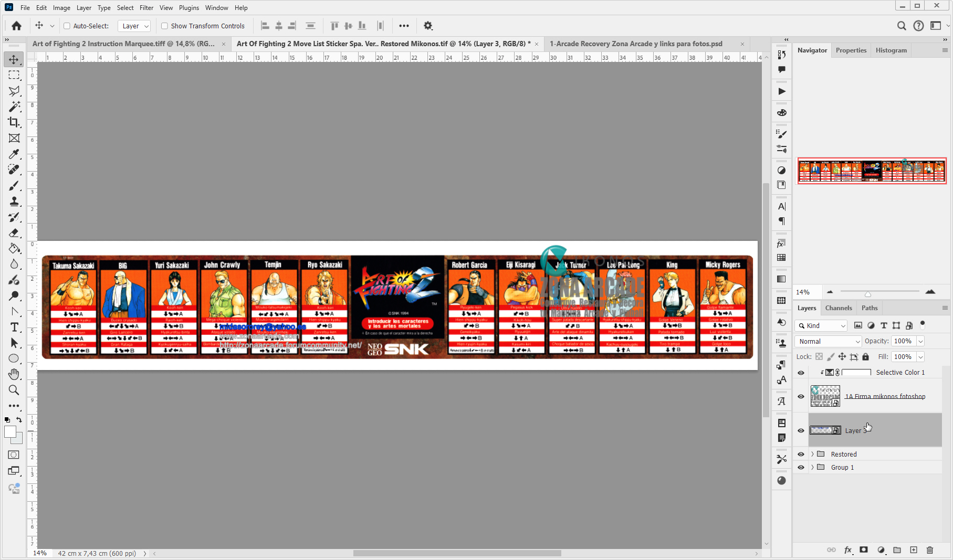Viewport: 953px width, 560px height.
Task: Open the Filter menu
Action: (x=146, y=8)
